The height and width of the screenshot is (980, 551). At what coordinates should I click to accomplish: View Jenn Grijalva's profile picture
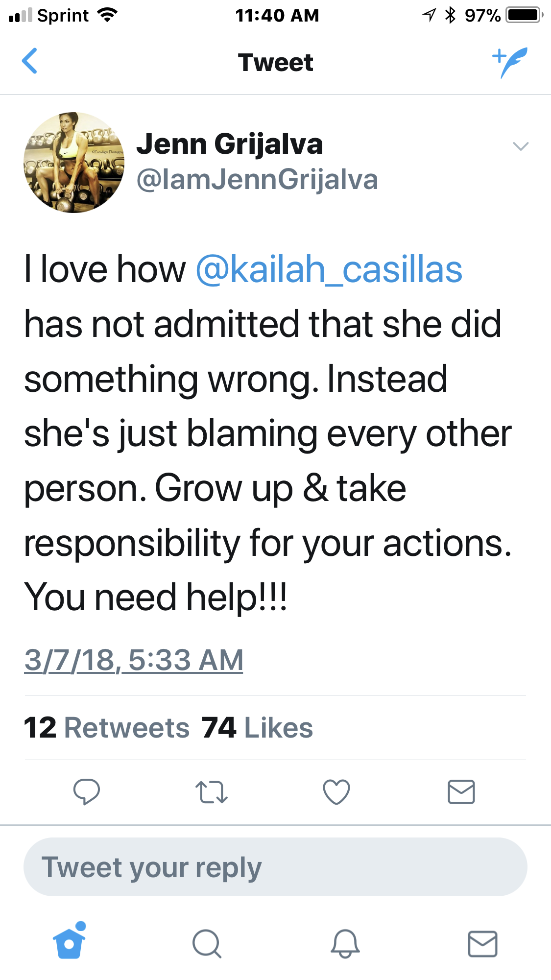click(74, 163)
